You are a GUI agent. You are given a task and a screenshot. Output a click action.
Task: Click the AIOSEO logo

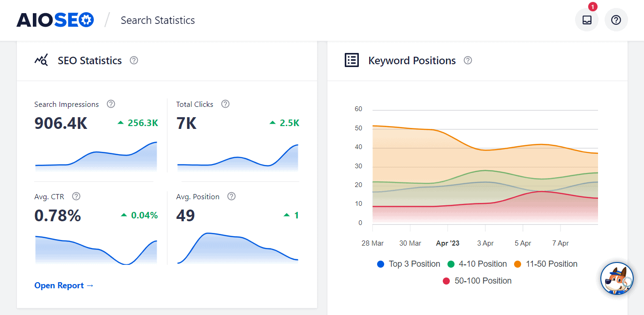[x=55, y=20]
